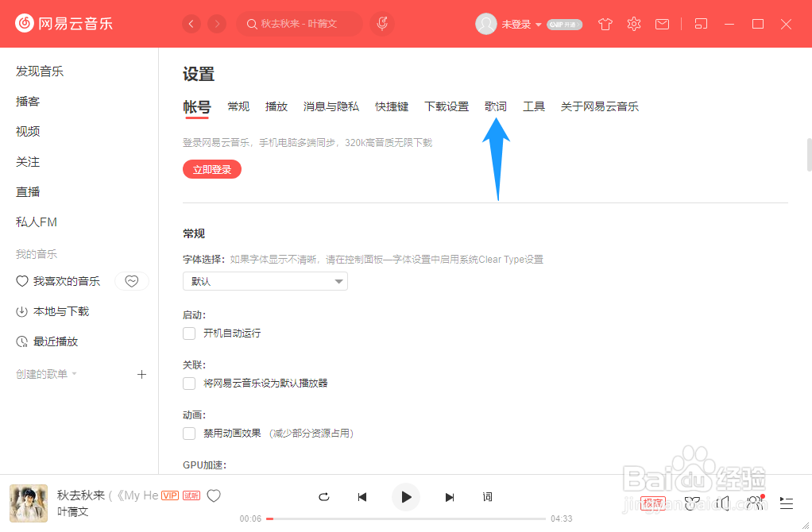Enable 开机自动运行 checkbox
This screenshot has width=812, height=532.
[189, 333]
